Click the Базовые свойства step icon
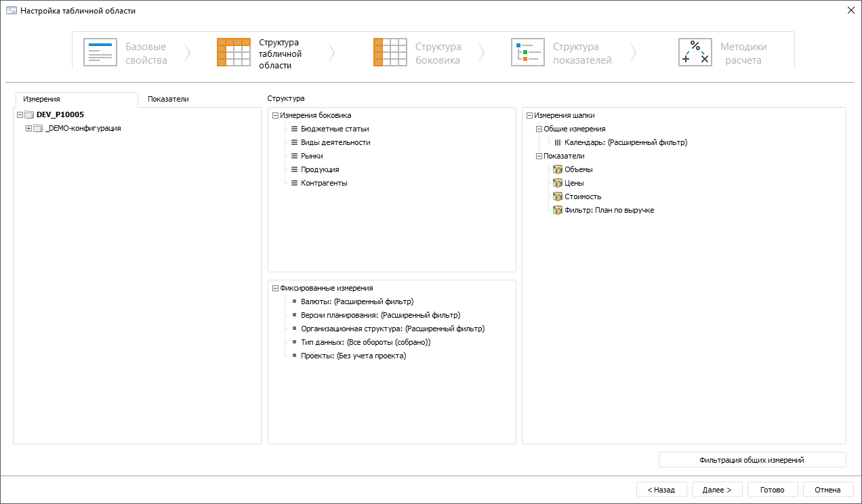This screenshot has width=862, height=504. (100, 52)
